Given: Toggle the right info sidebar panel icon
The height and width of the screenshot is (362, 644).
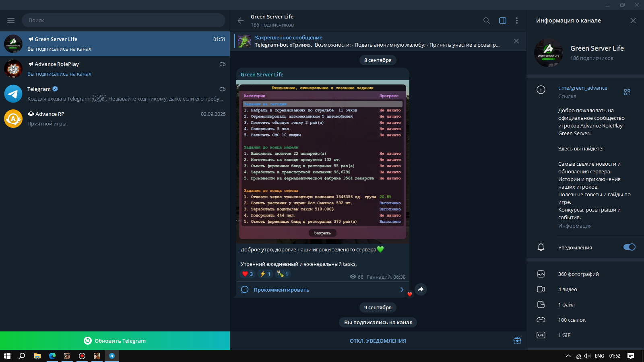Looking at the screenshot, I should tap(503, 21).
